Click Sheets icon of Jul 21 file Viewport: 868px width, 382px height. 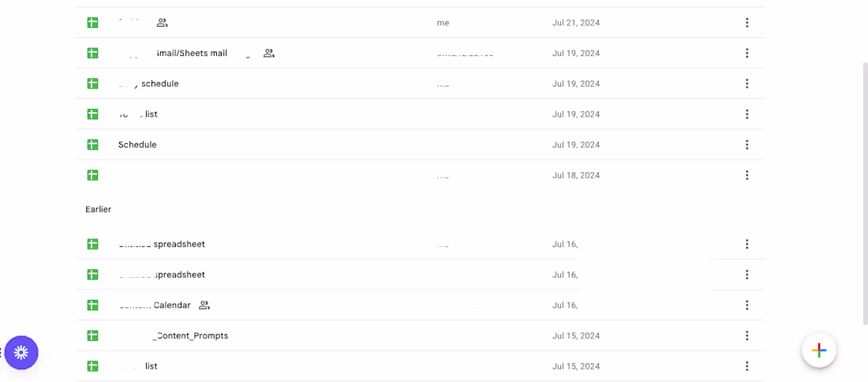(x=92, y=23)
